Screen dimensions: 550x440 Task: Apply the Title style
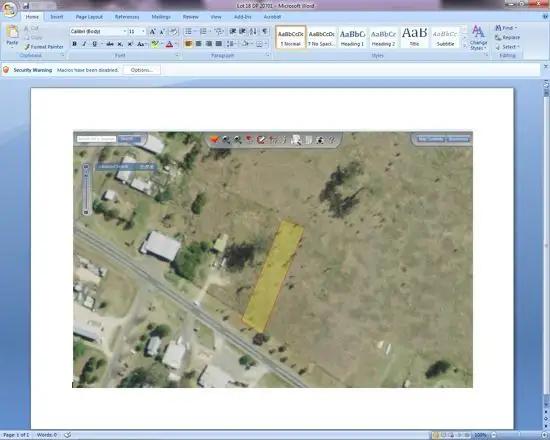point(414,37)
